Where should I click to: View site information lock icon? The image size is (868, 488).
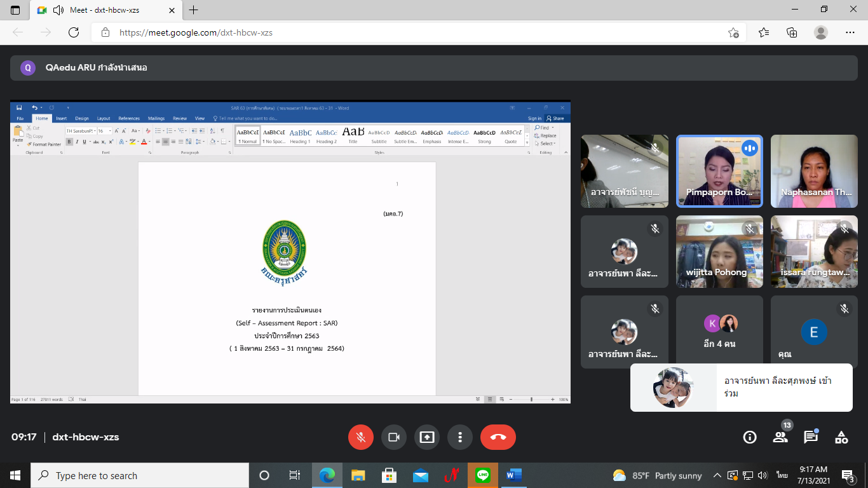[105, 32]
